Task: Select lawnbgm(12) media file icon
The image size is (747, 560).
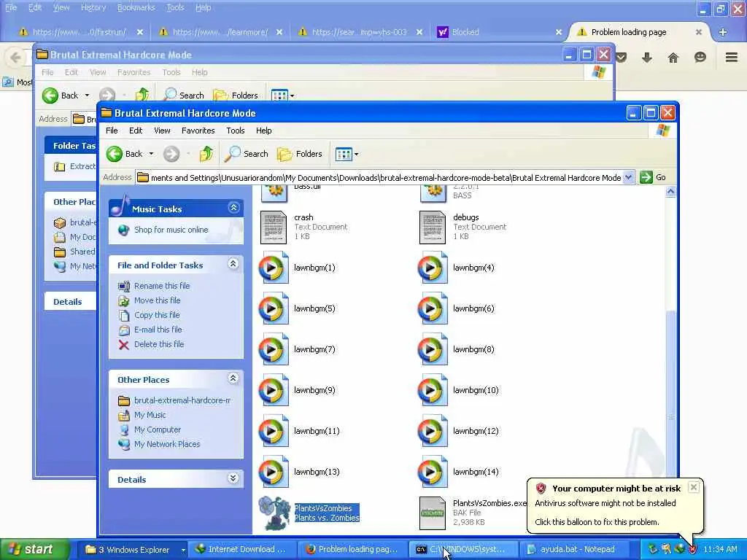Action: coord(433,431)
